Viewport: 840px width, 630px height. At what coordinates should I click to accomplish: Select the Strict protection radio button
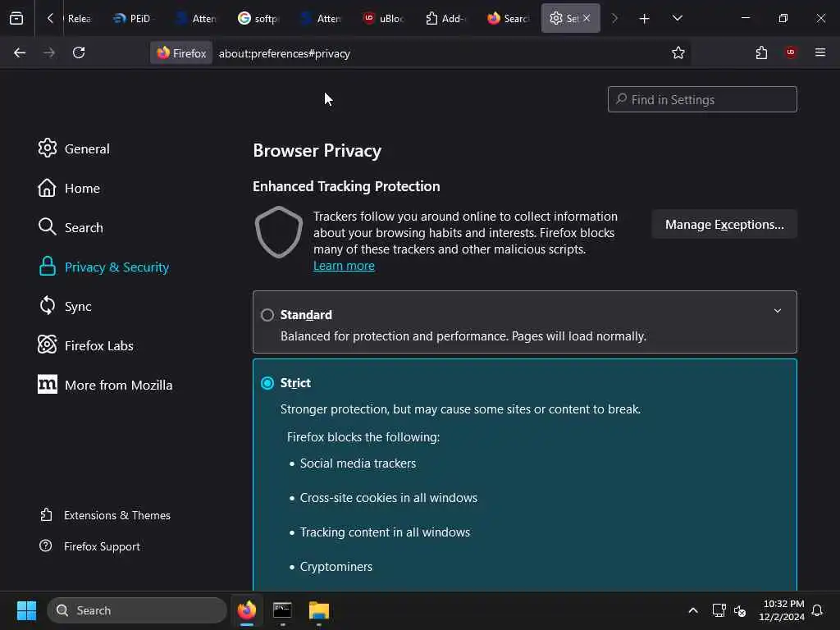(x=267, y=383)
